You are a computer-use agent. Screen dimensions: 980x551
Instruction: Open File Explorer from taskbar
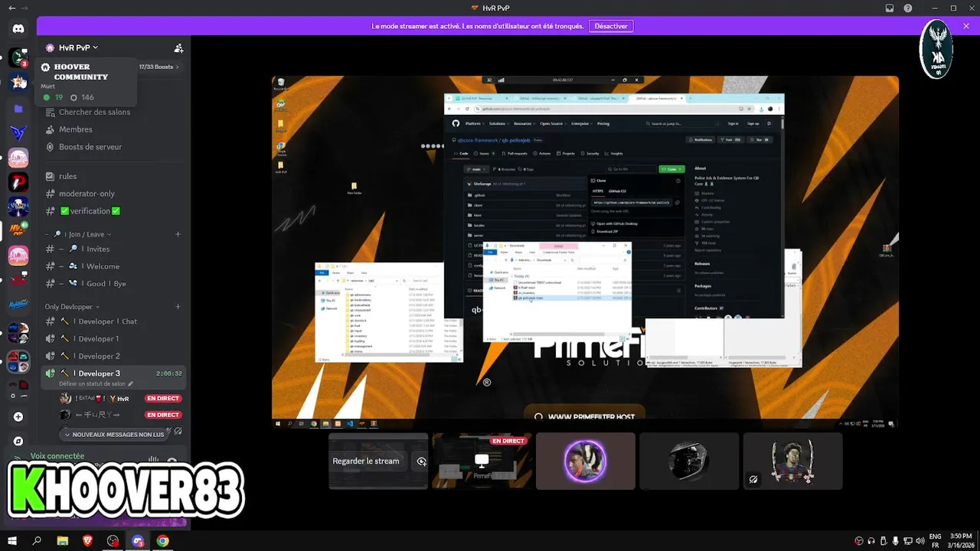click(x=63, y=540)
